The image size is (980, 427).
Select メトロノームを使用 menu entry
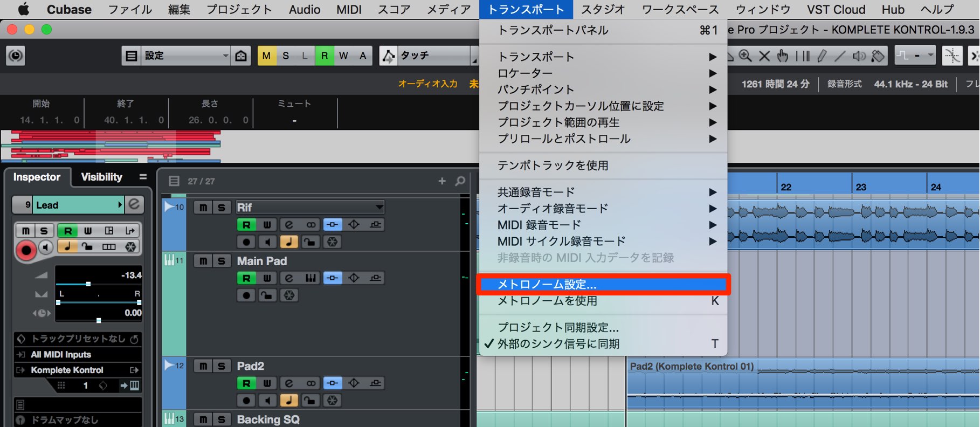604,301
